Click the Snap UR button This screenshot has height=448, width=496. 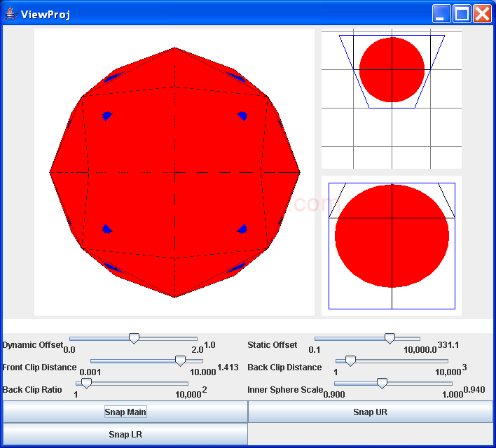[x=370, y=412]
